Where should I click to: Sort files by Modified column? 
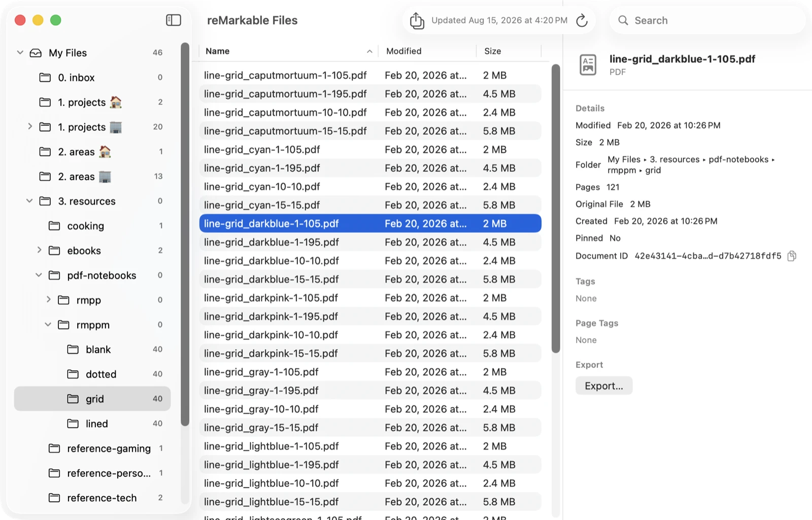point(427,51)
